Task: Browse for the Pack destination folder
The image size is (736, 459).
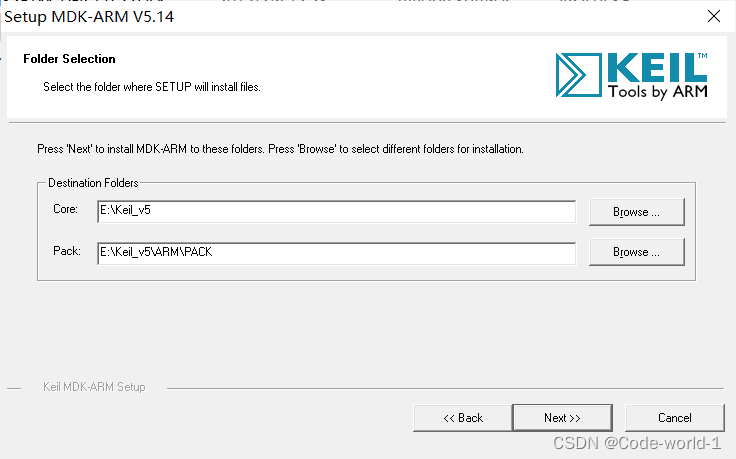Action: pyautogui.click(x=636, y=252)
